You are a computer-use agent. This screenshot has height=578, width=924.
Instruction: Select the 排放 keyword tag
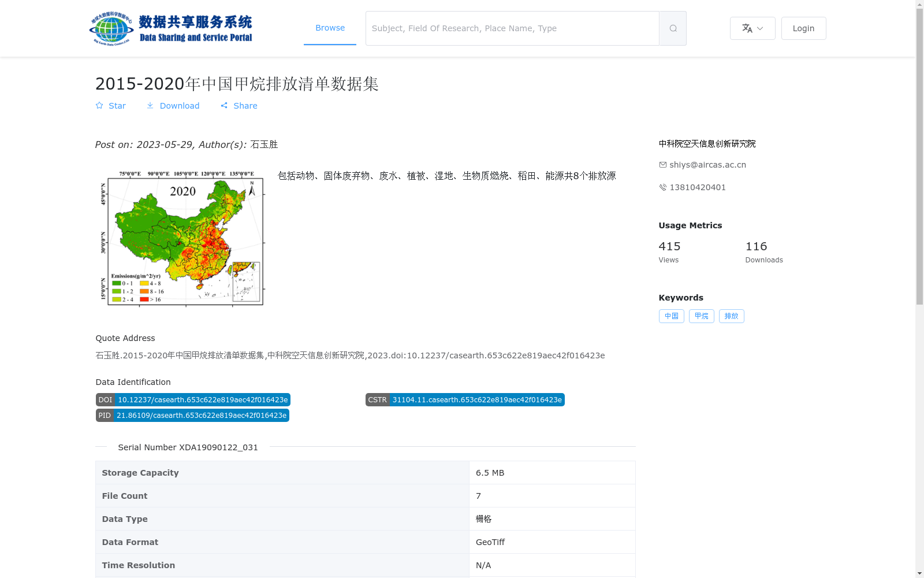[x=732, y=316]
